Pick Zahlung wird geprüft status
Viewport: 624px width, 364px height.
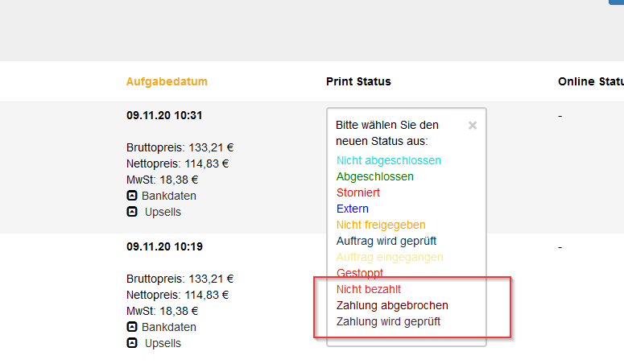388,322
